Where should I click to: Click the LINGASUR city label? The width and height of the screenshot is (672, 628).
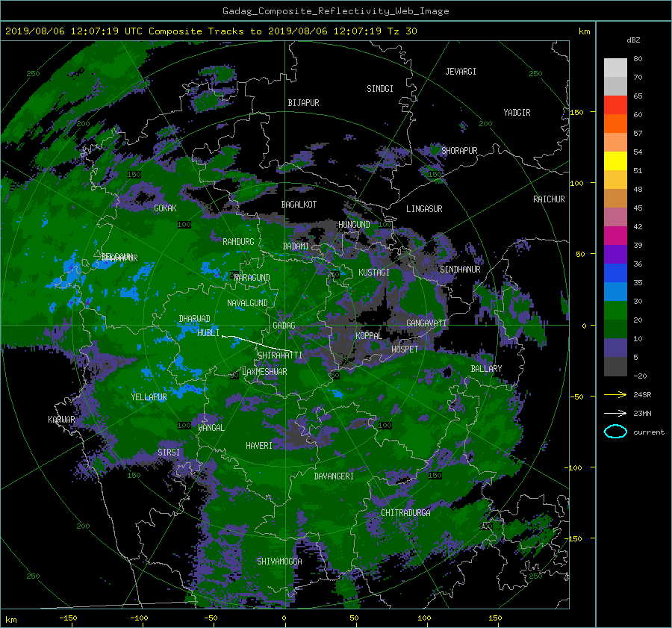424,209
